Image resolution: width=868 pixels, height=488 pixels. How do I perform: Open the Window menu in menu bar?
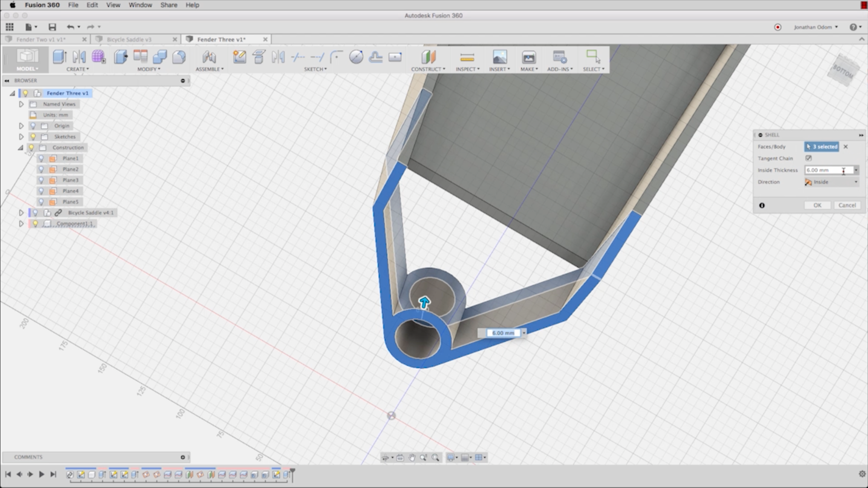coord(140,5)
